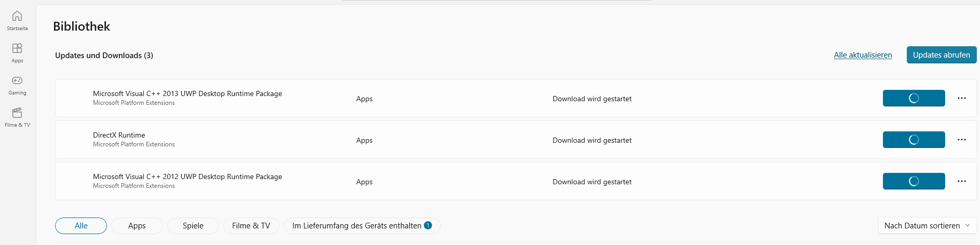Open the DirectX Runtime list entry

click(516, 140)
